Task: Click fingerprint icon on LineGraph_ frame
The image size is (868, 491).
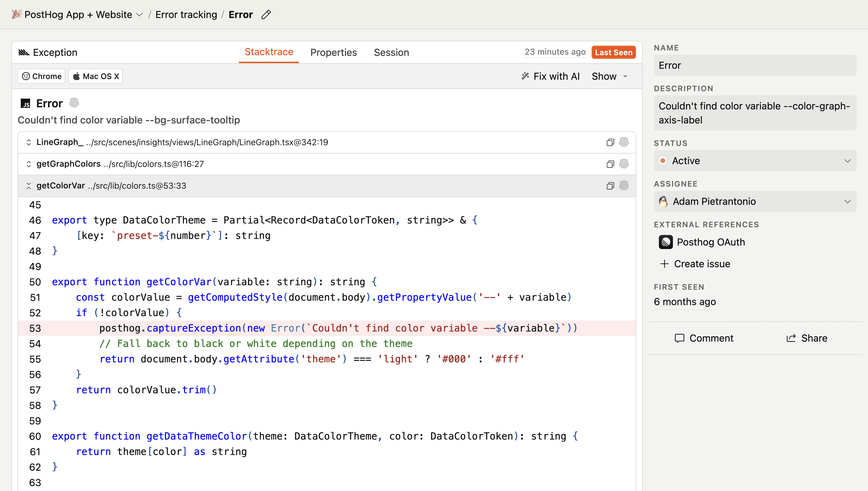Action: (624, 142)
